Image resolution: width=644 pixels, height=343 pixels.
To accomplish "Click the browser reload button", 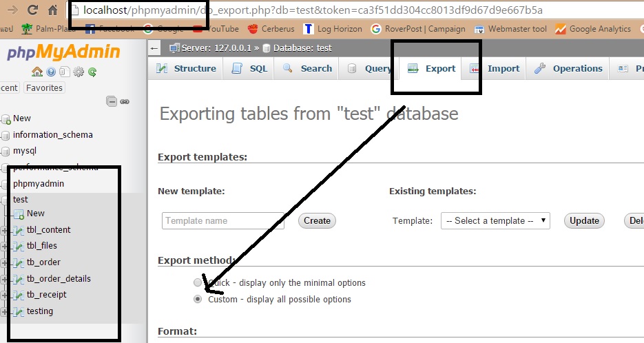I will tap(32, 10).
